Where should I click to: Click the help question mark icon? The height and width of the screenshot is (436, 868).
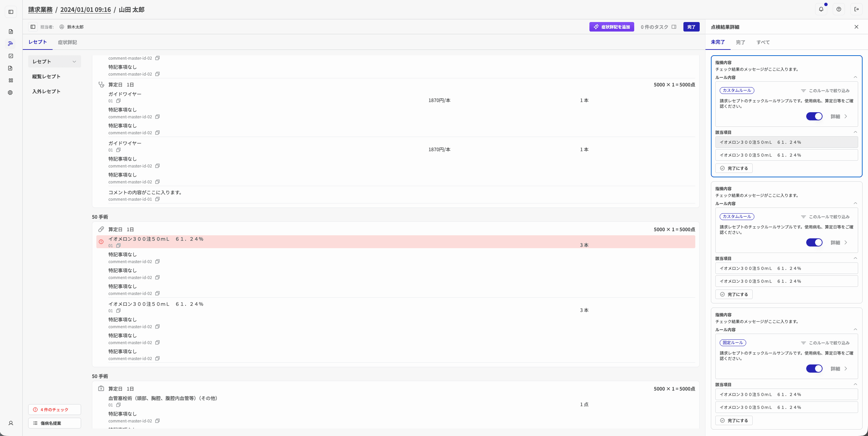click(839, 9)
